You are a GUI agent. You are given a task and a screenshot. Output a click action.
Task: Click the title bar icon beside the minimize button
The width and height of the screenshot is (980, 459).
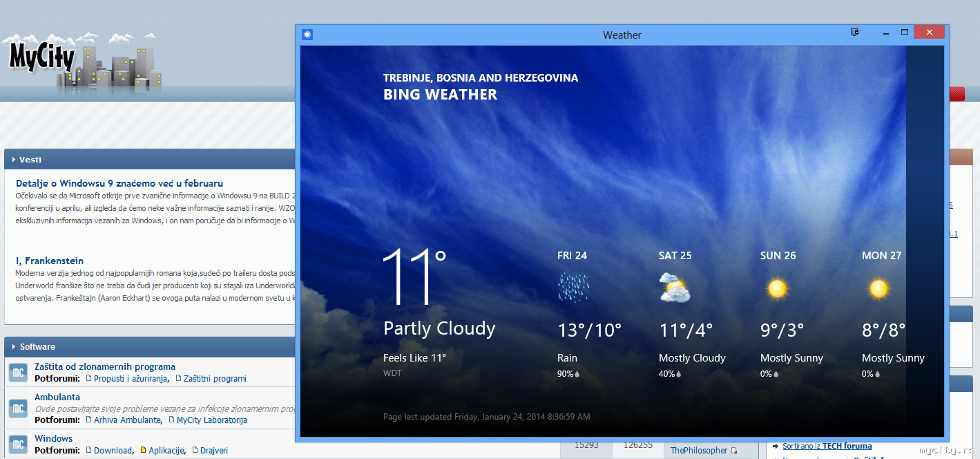pos(855,32)
